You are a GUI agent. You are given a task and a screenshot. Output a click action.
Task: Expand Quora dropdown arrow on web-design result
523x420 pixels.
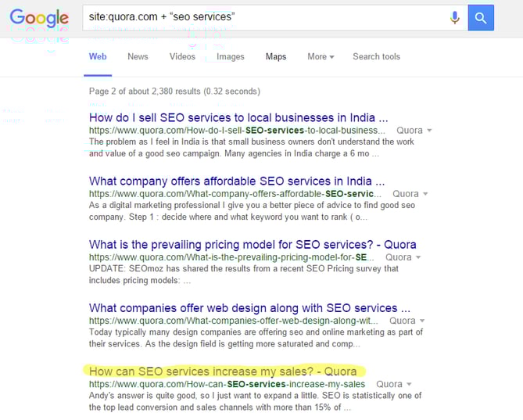[422, 321]
